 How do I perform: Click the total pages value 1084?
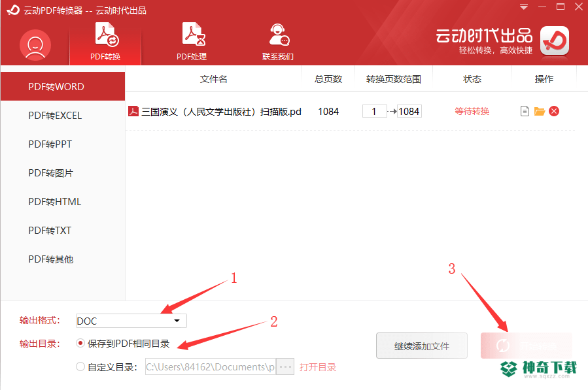pos(328,112)
